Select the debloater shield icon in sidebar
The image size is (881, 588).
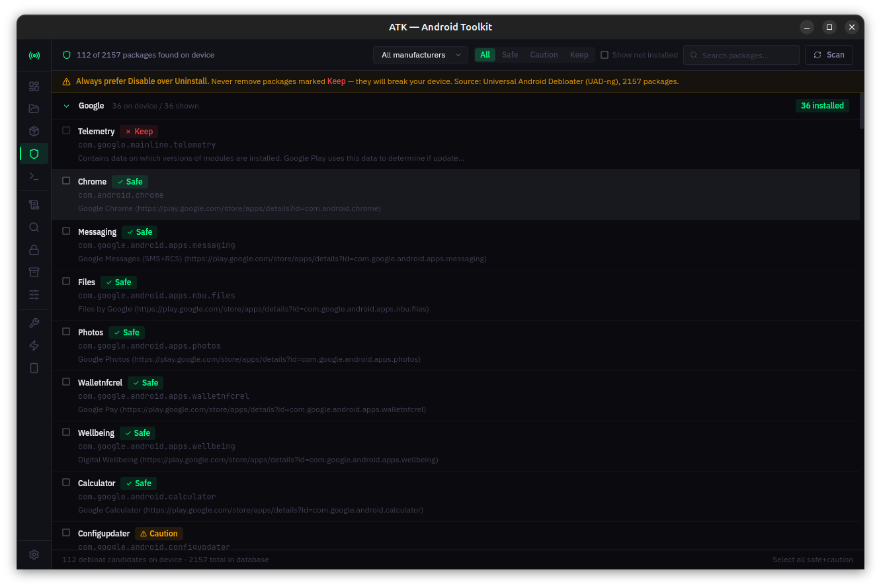pos(34,153)
